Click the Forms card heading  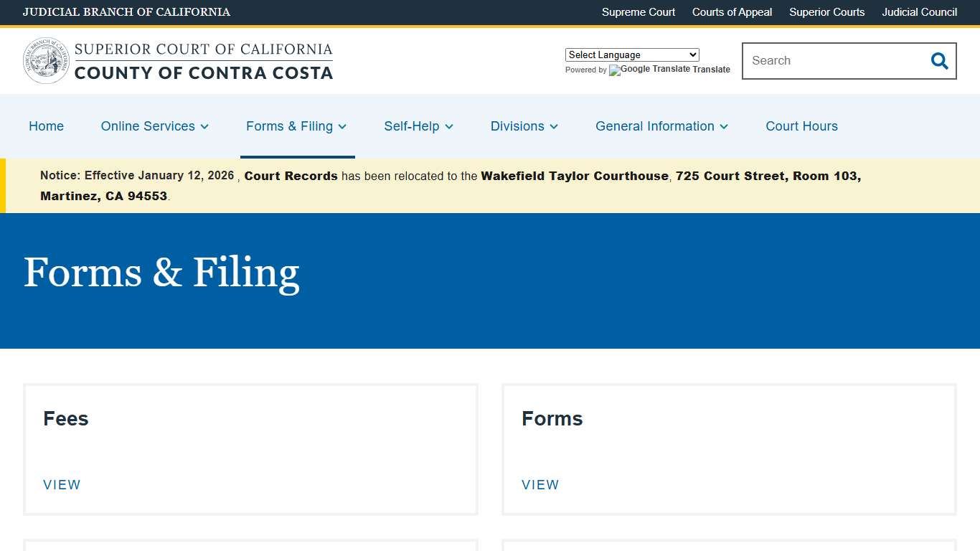(x=552, y=419)
